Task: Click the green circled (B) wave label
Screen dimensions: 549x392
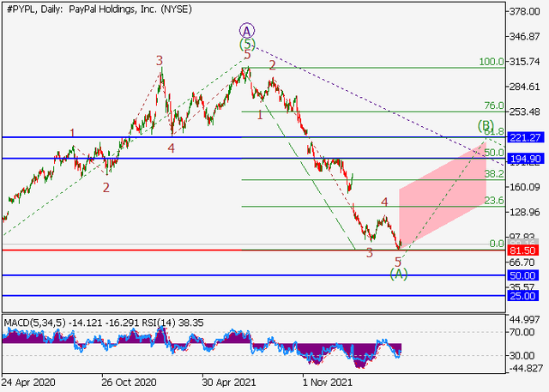Action: pos(486,126)
